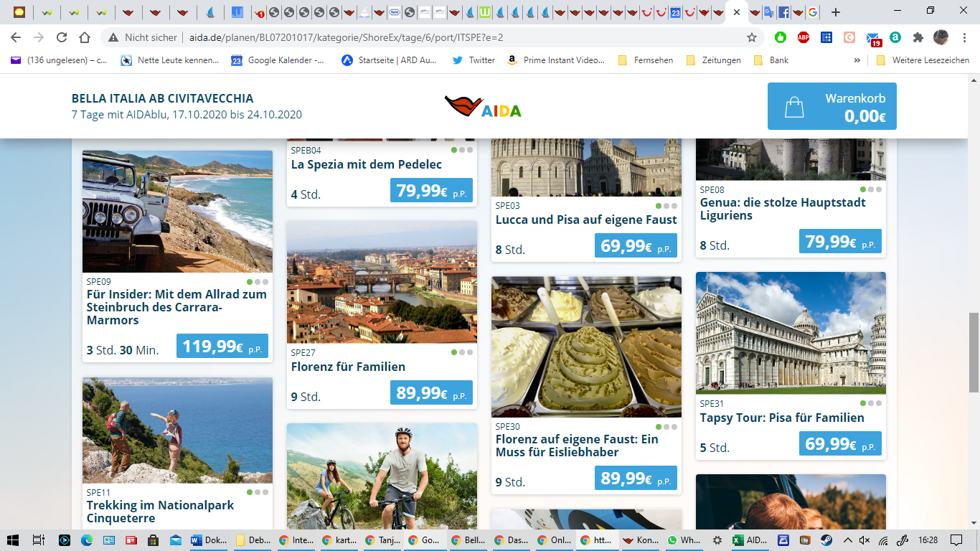Screen dimensions: 980x551
Task: Show hidden system tray icons
Action: point(848,540)
